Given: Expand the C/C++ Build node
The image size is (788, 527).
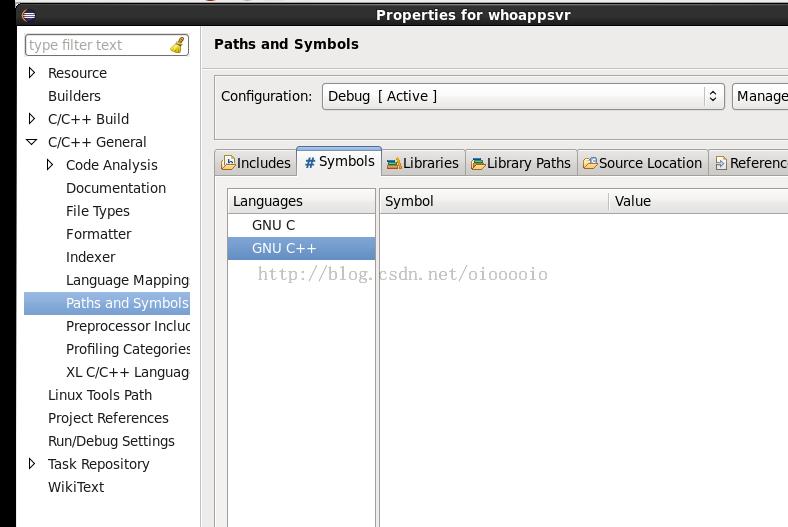Looking at the screenshot, I should [x=33, y=119].
